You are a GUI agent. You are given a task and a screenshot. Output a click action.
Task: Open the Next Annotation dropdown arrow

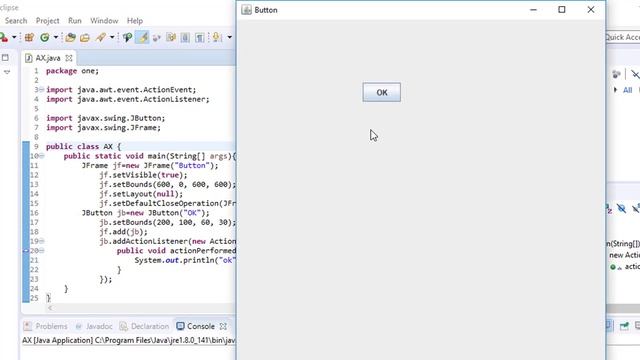229,38
